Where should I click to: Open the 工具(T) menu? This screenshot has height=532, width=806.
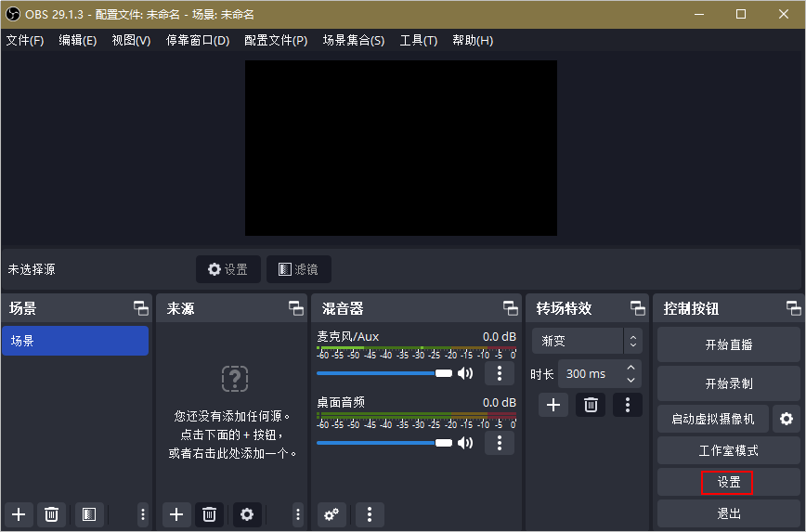(419, 40)
